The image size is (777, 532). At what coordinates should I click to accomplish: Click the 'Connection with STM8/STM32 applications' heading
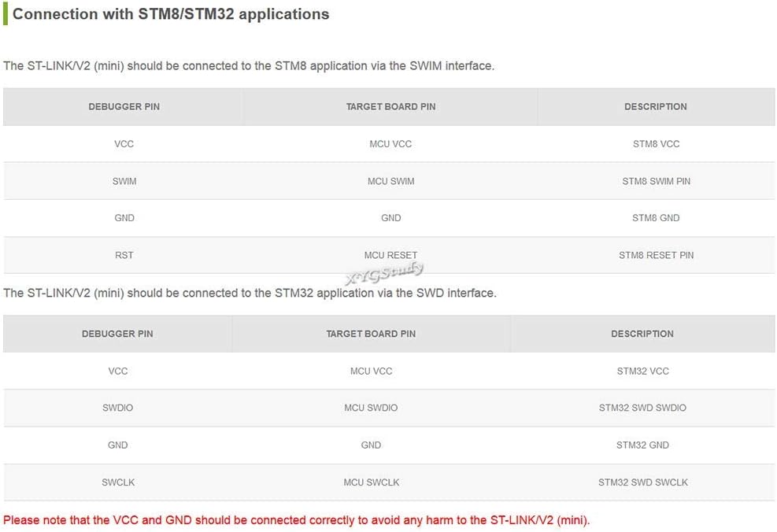(x=171, y=14)
